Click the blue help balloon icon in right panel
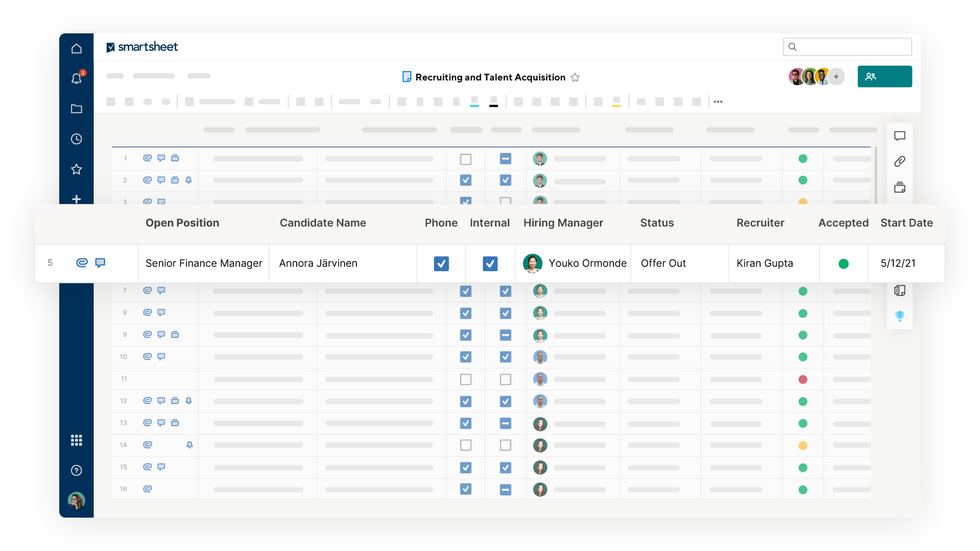The width and height of the screenshot is (980, 551). pyautogui.click(x=900, y=316)
